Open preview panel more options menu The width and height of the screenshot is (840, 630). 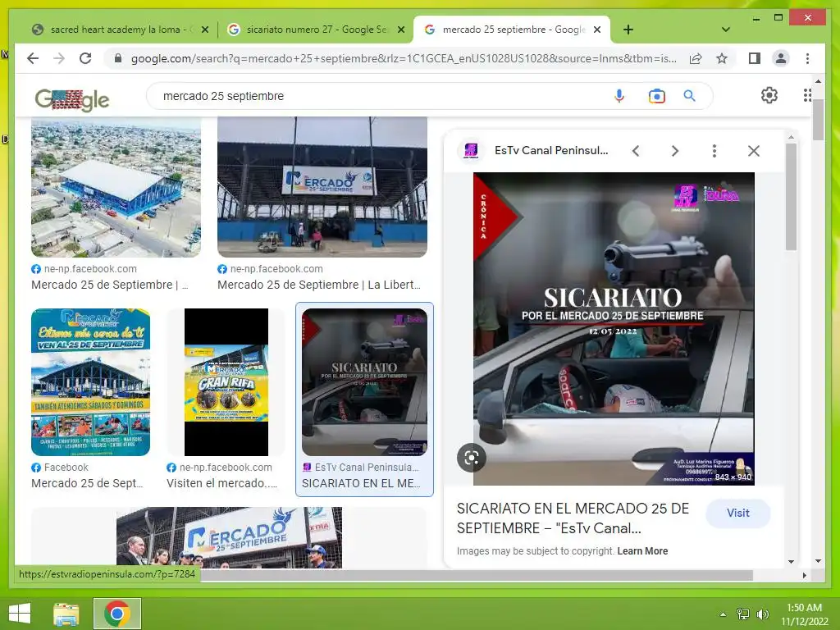[714, 151]
